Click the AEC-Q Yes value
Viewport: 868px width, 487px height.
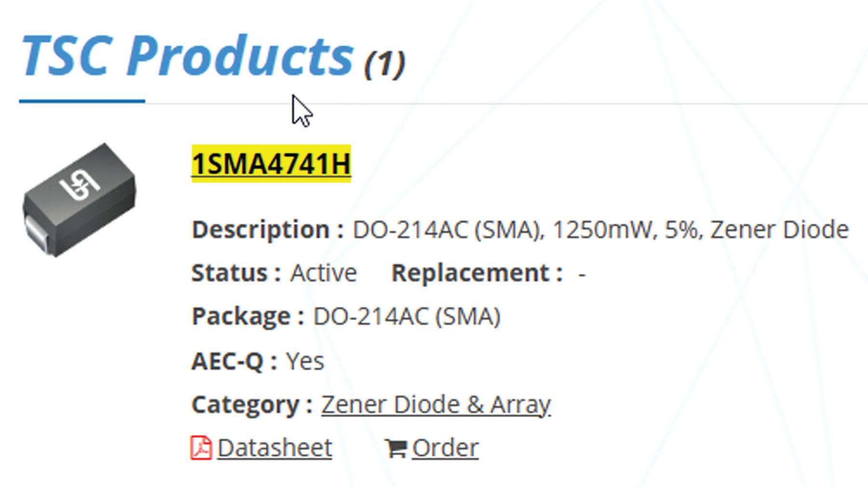(305, 361)
